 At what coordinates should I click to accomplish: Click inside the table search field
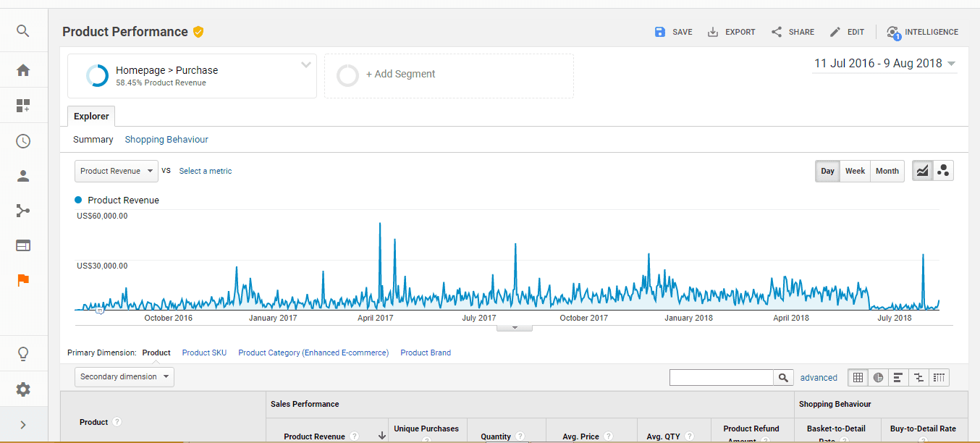[x=722, y=377]
